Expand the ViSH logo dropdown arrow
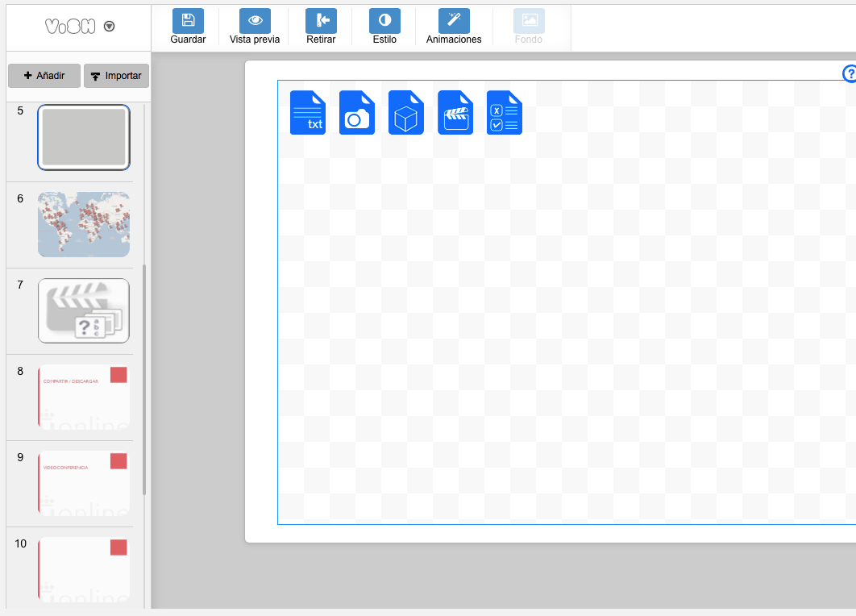 click(x=110, y=27)
